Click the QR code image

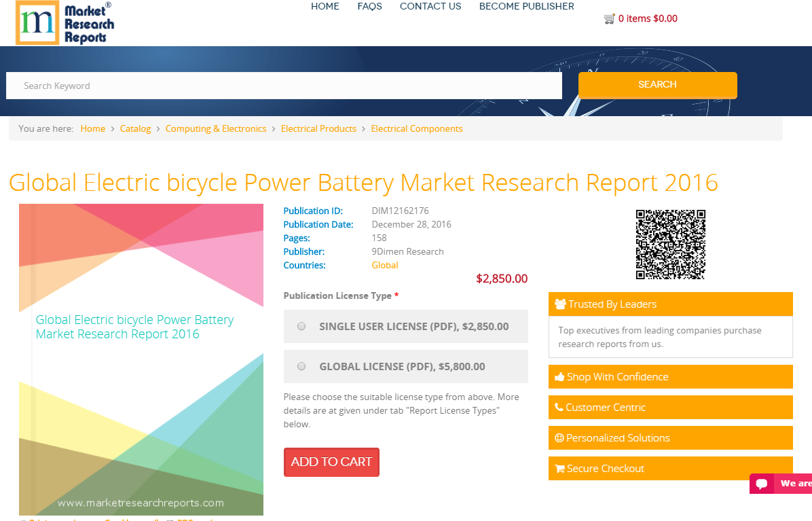pyautogui.click(x=671, y=245)
